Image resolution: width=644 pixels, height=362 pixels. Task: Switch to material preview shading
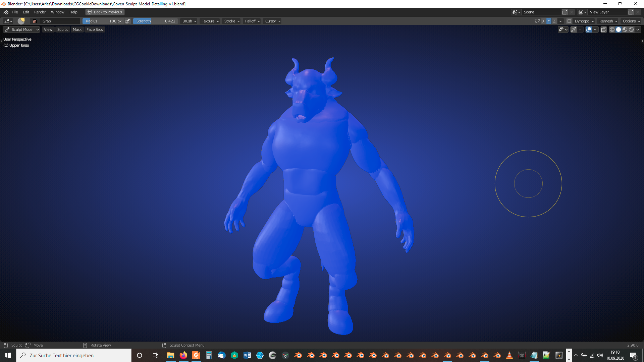[625, 29]
